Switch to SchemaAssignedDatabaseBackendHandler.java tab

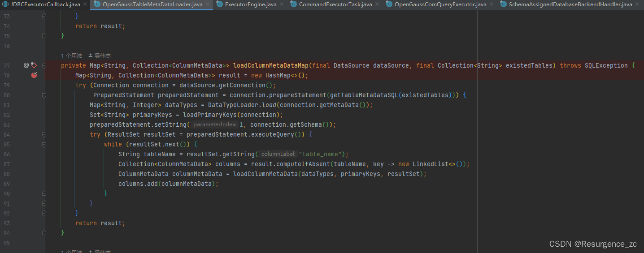(570, 4)
